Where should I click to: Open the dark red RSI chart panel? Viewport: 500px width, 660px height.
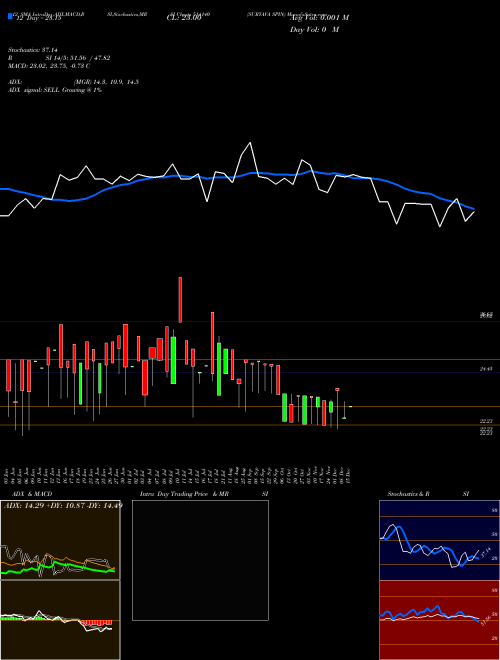439,620
